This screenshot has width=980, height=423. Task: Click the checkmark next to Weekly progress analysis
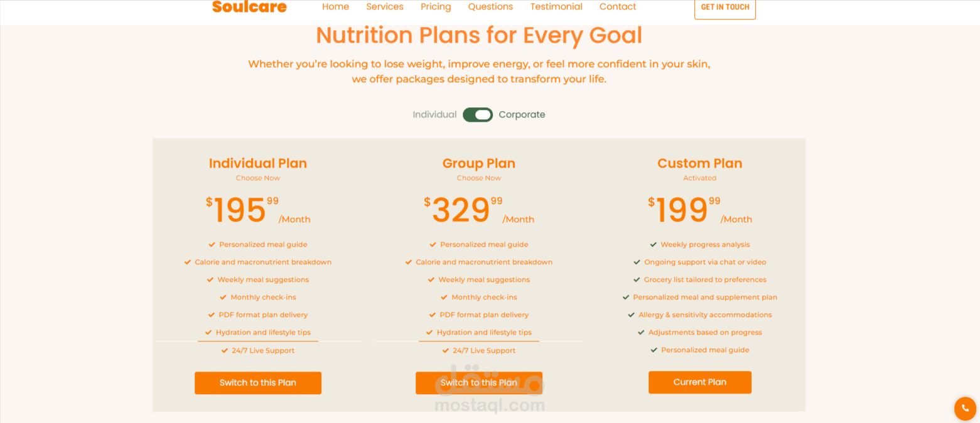pos(654,245)
